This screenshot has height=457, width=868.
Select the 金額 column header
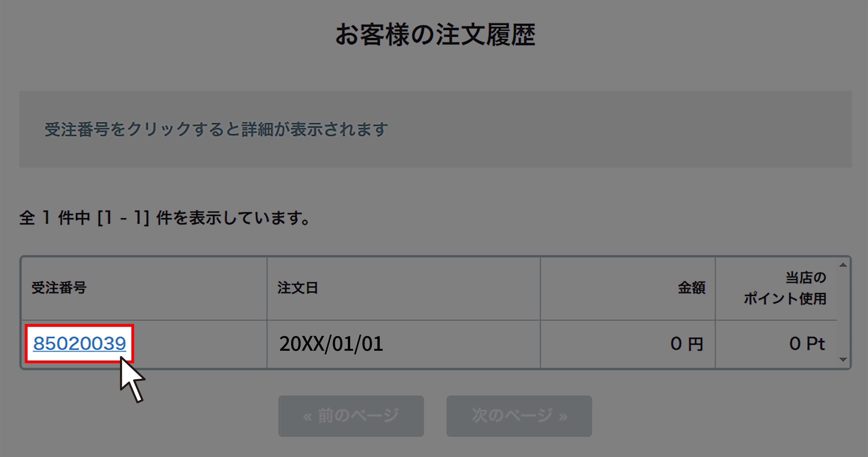click(x=691, y=288)
